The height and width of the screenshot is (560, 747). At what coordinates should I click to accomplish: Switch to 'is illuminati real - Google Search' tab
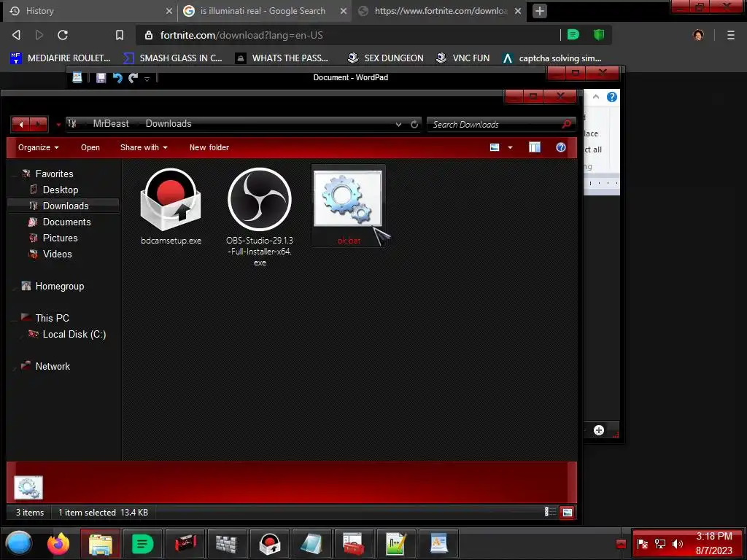264,11
